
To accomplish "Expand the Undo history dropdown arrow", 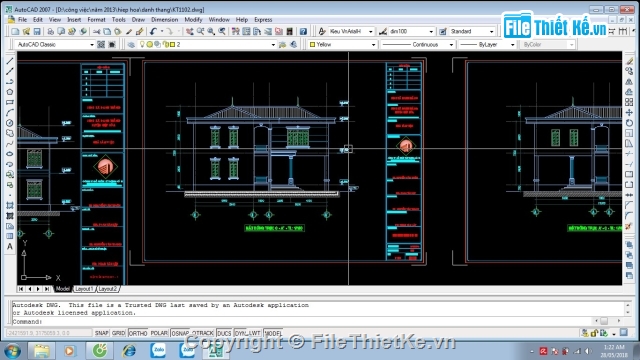I will click(162, 31).
